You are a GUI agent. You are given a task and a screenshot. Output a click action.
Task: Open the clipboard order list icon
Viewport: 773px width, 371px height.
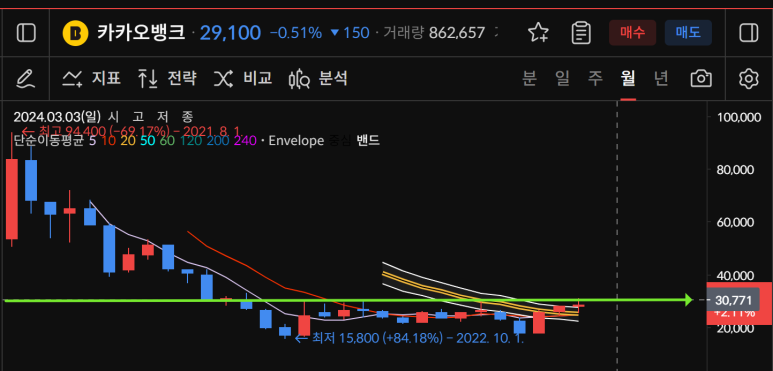[x=581, y=33]
